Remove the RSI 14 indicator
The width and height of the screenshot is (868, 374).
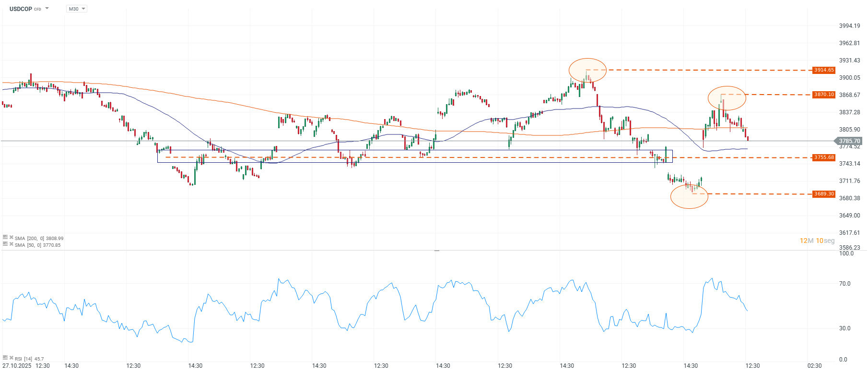click(11, 358)
